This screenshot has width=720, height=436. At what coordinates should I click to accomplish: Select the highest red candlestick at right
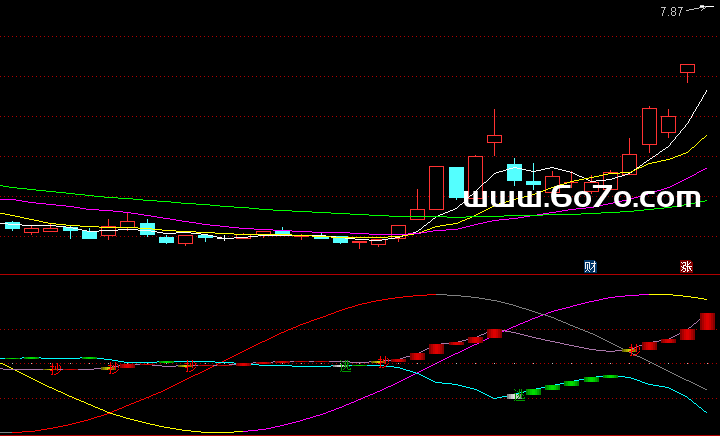pos(687,69)
